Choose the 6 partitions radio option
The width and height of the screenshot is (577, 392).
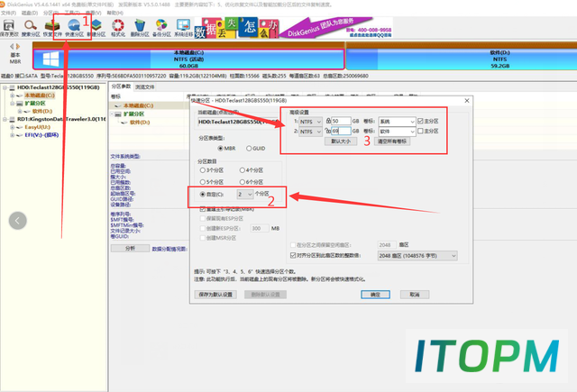243,182
